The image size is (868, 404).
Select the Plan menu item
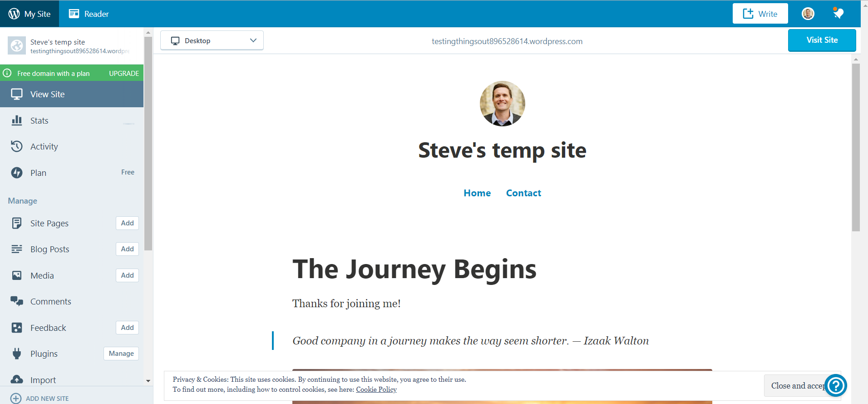(39, 173)
